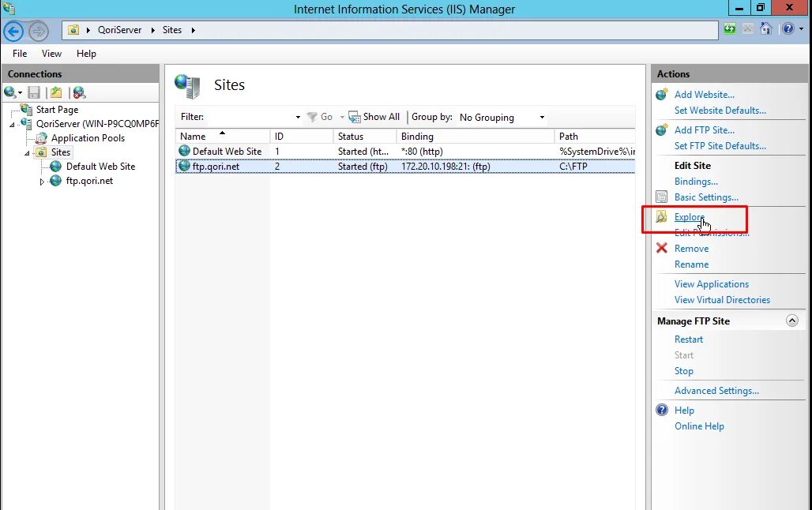Image resolution: width=812 pixels, height=510 pixels.
Task: Click the Remove action link
Action: (x=691, y=249)
